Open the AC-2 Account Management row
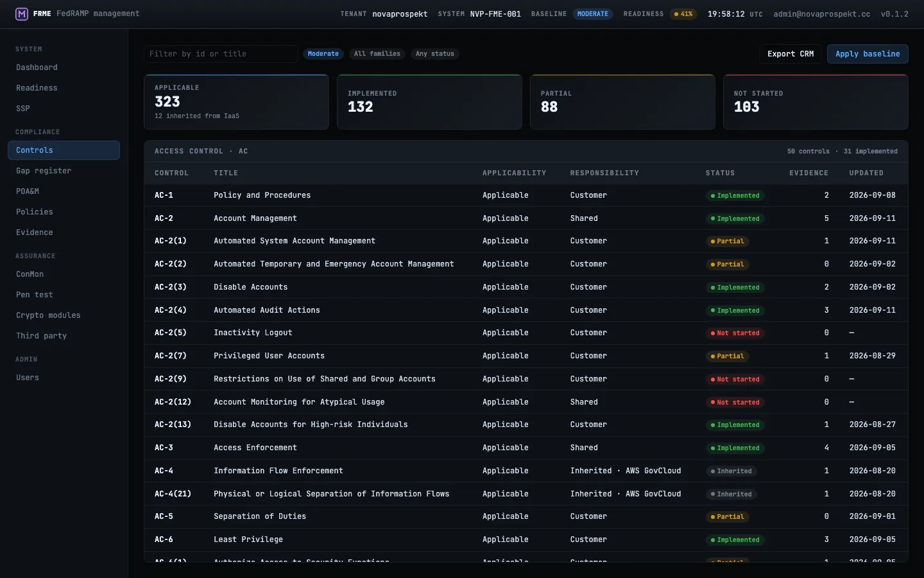924x578 pixels. (526, 218)
